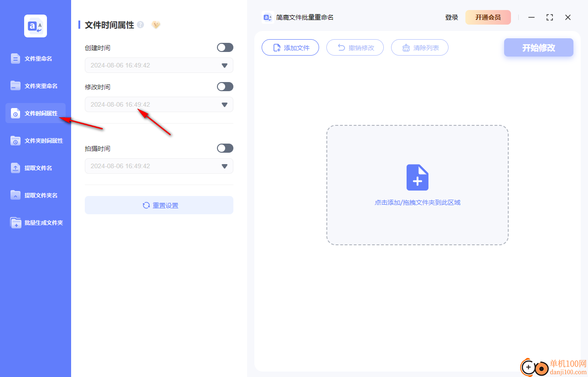Viewport: 588px width, 377px height.
Task: Click the VIP badge icon beside the title
Action: [156, 25]
